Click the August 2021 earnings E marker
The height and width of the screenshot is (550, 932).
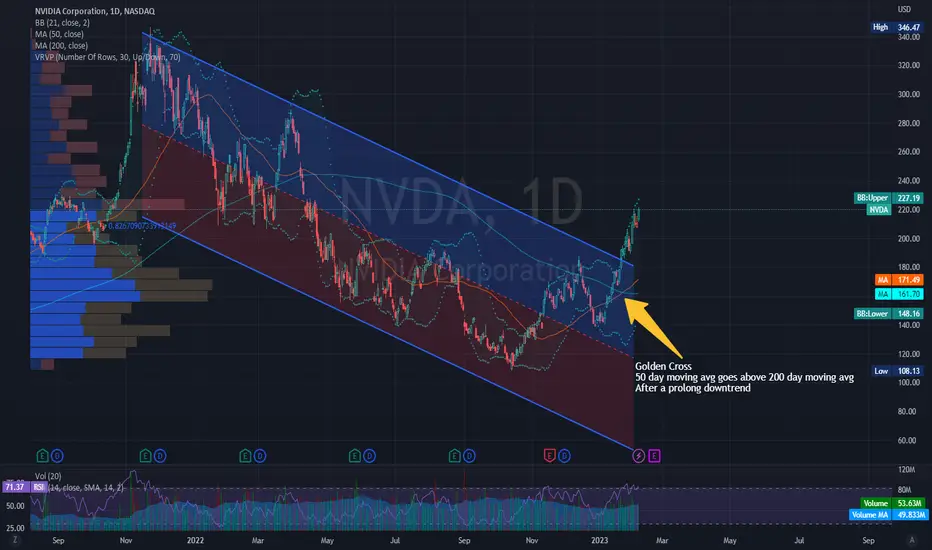coord(42,456)
